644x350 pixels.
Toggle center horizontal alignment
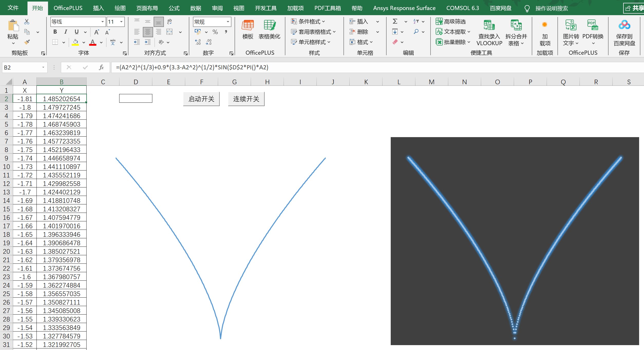(148, 32)
